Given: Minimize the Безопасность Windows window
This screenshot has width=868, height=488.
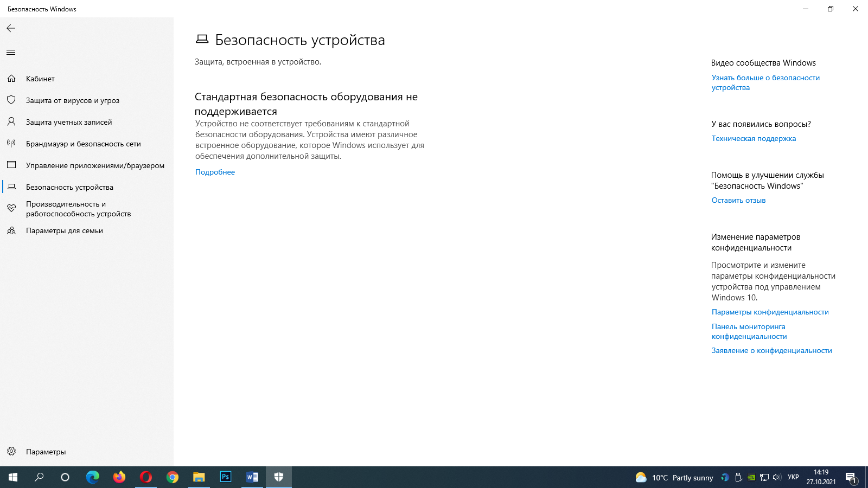Looking at the screenshot, I should [x=806, y=9].
